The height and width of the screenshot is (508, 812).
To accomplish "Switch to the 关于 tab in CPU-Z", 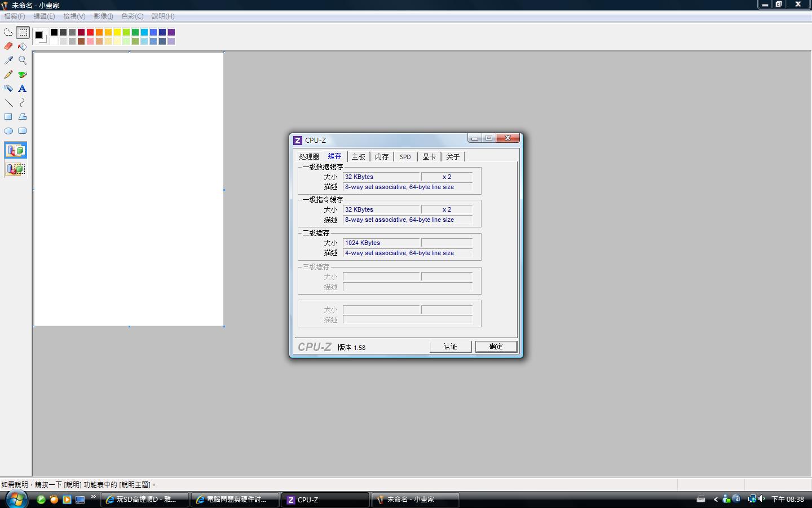I will click(x=453, y=157).
